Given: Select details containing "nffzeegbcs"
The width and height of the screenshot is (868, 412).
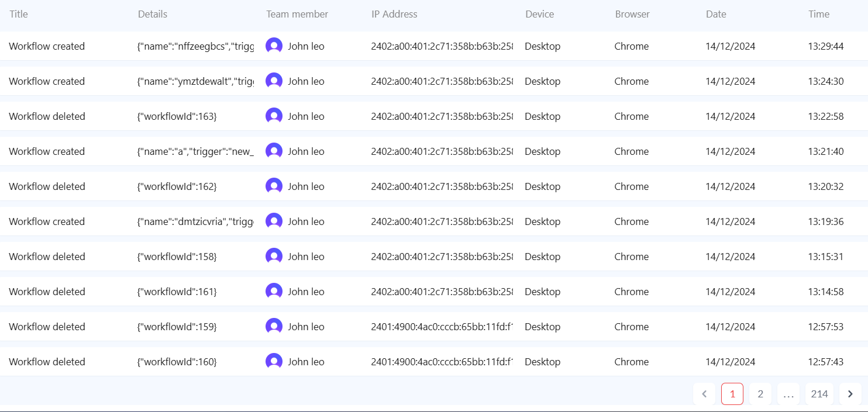Looking at the screenshot, I should [196, 46].
